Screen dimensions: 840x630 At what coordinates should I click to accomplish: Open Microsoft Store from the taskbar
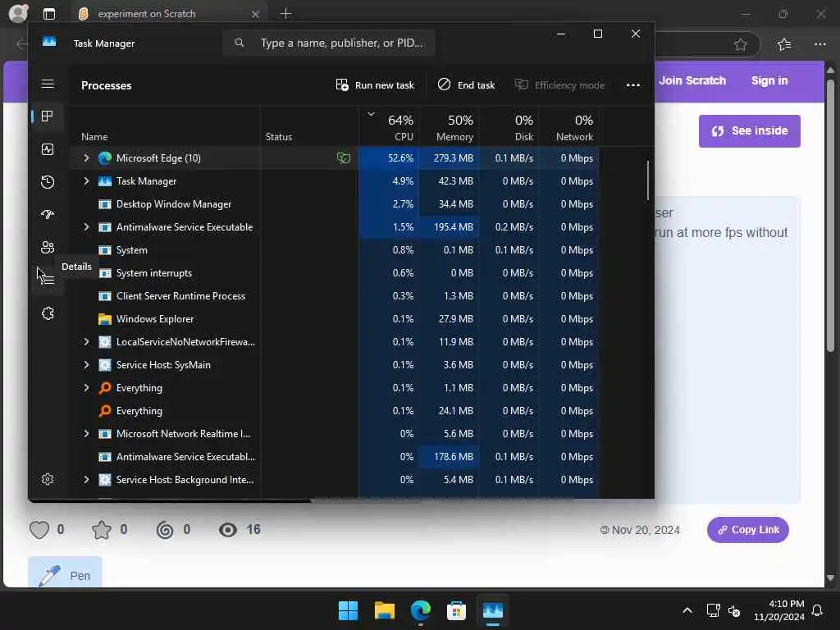coord(456,610)
